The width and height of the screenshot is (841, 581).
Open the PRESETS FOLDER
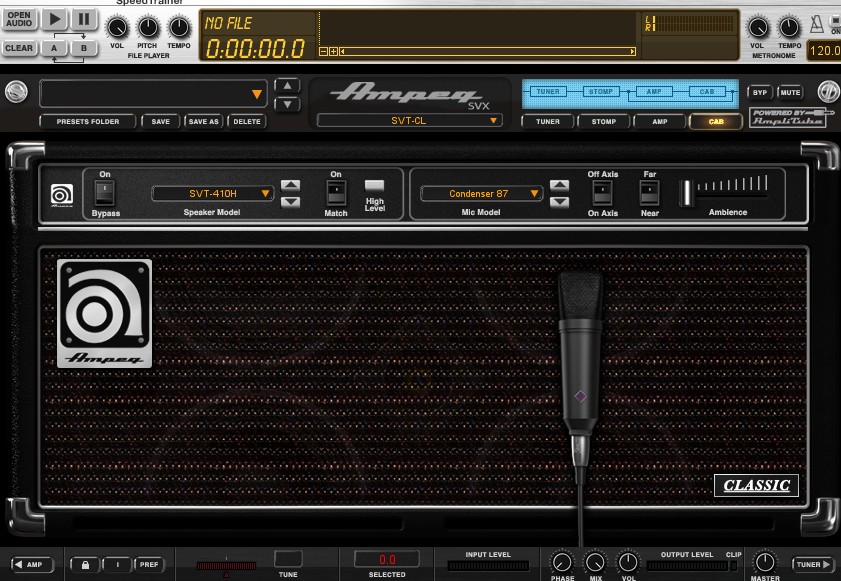tap(87, 122)
